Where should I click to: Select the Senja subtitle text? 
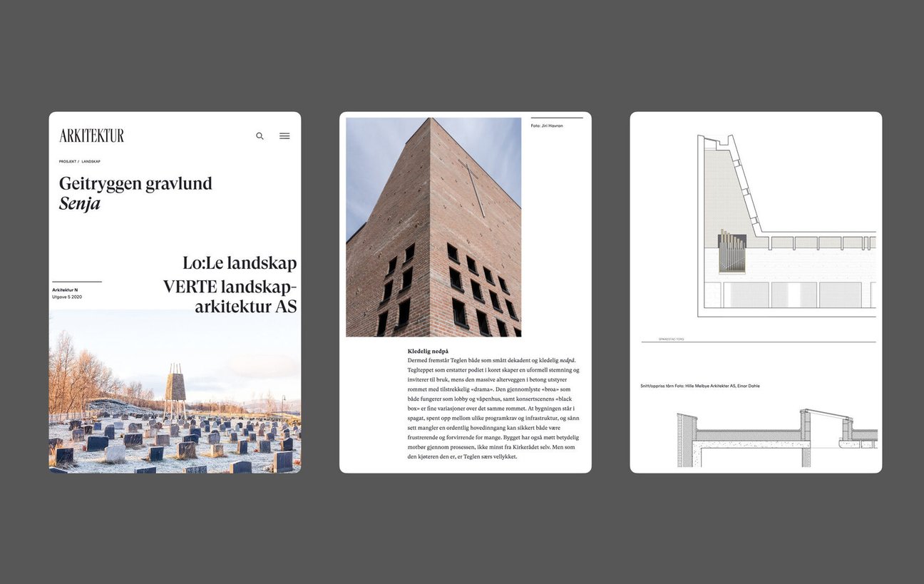[x=79, y=204]
